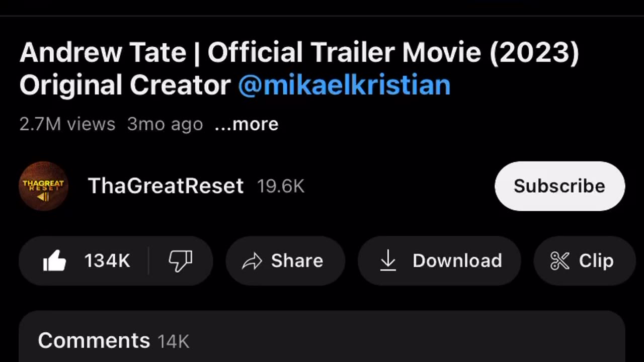This screenshot has width=644, height=362.
Task: Tap the 19.6K subscriber count
Action: point(281,187)
